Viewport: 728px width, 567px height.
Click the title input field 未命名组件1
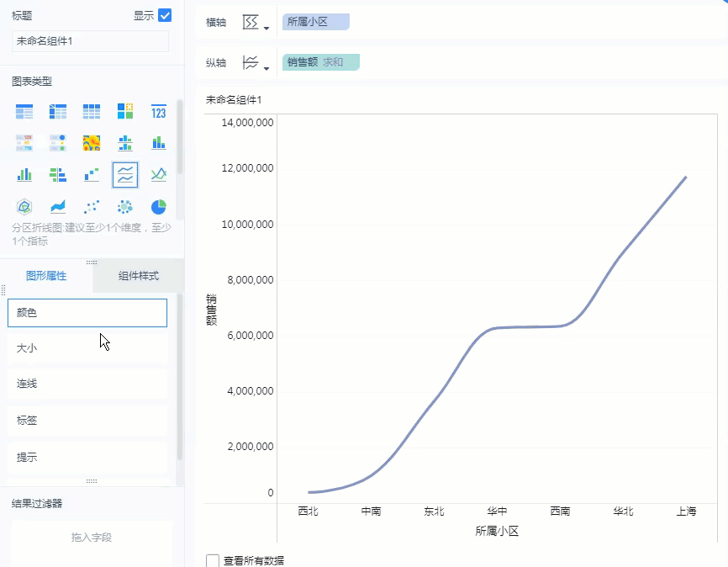click(x=90, y=41)
